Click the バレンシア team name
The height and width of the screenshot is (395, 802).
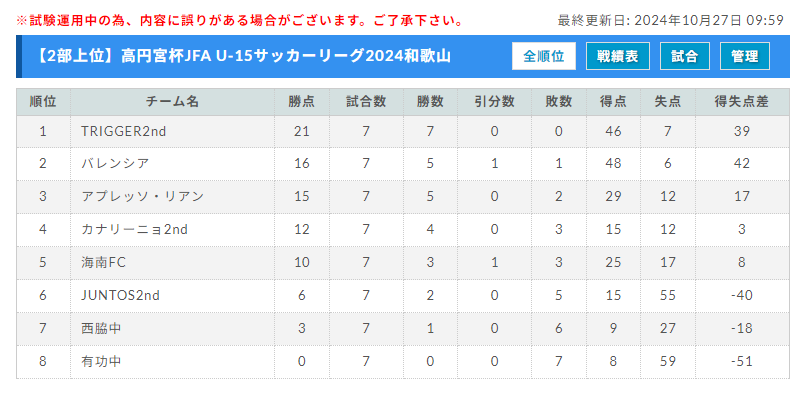click(x=115, y=164)
